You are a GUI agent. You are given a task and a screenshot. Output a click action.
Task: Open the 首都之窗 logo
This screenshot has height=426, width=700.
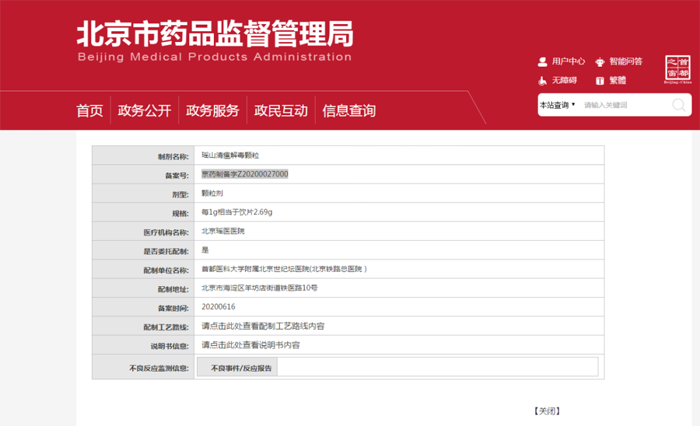pyautogui.click(x=678, y=70)
